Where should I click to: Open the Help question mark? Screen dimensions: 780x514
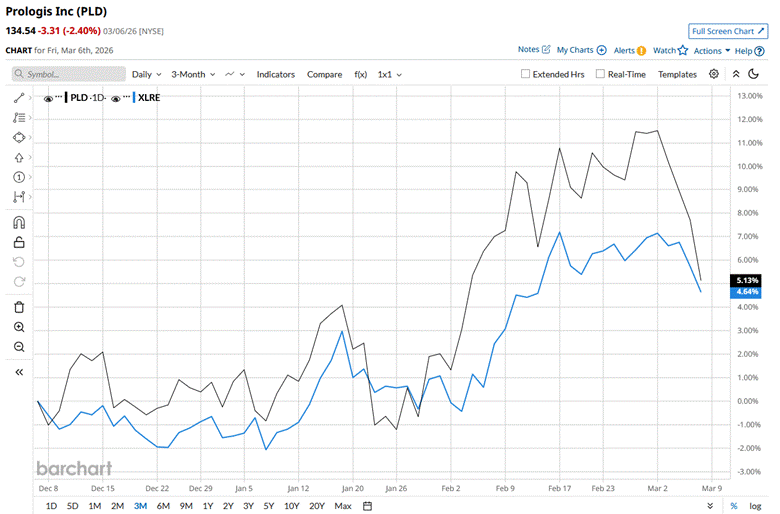(759, 51)
